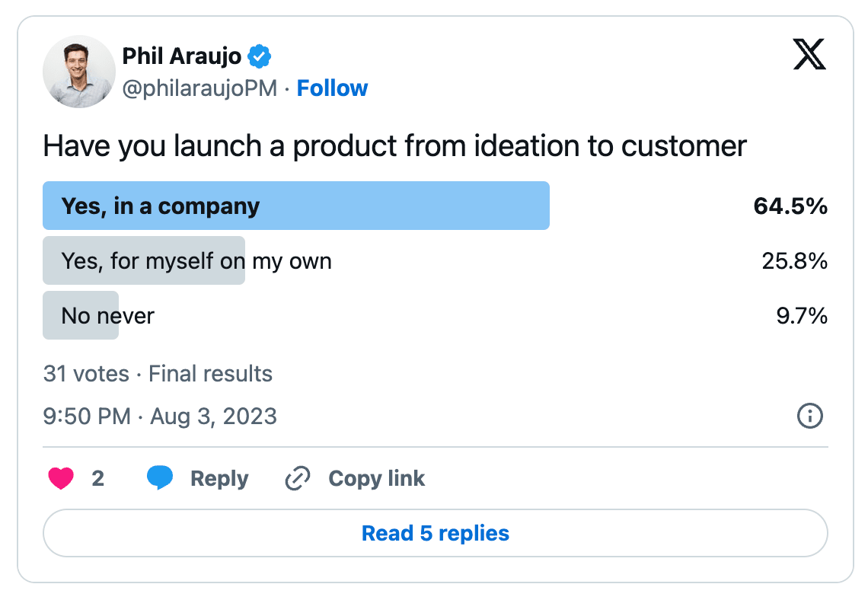Click Copy link text
This screenshot has width=868, height=600.
[x=376, y=479]
